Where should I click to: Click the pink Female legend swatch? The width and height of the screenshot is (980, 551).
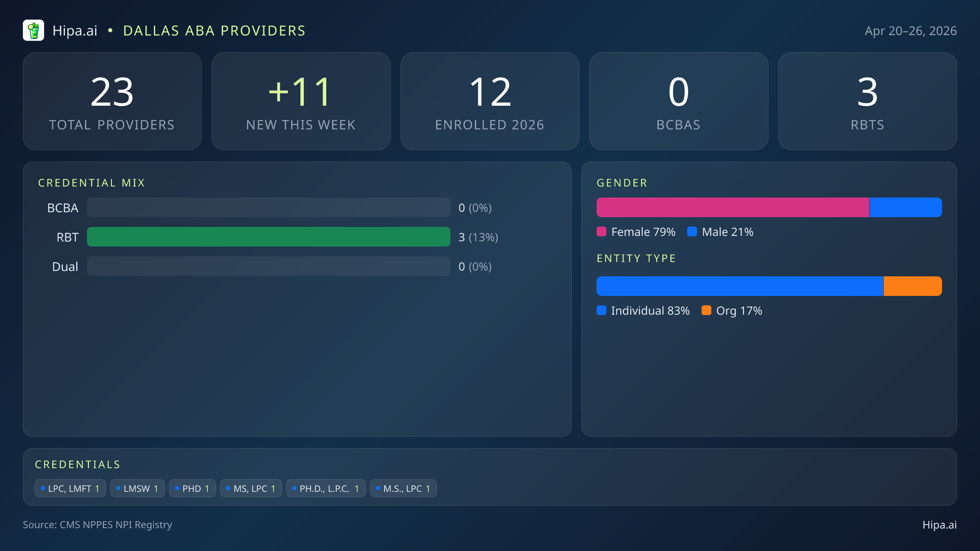pos(601,232)
